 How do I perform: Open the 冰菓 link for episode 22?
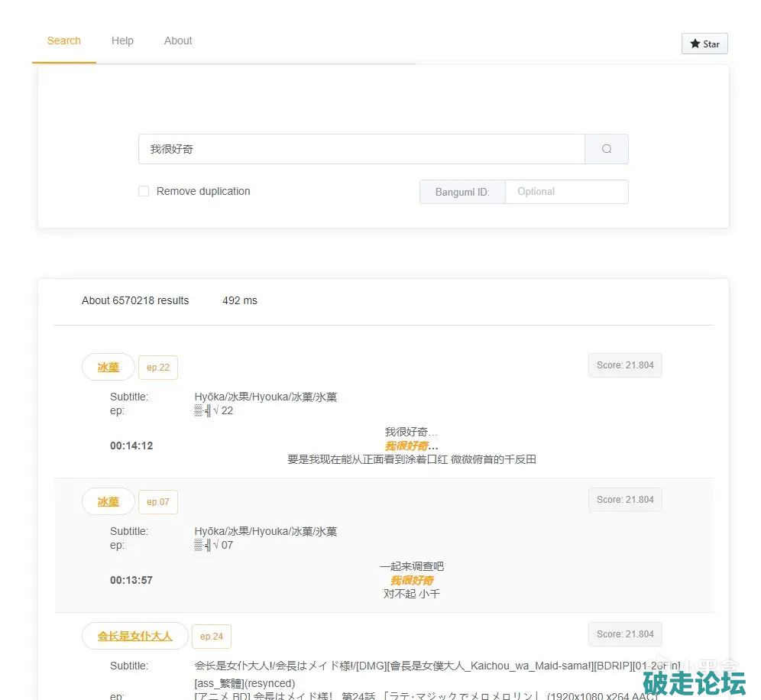click(108, 367)
